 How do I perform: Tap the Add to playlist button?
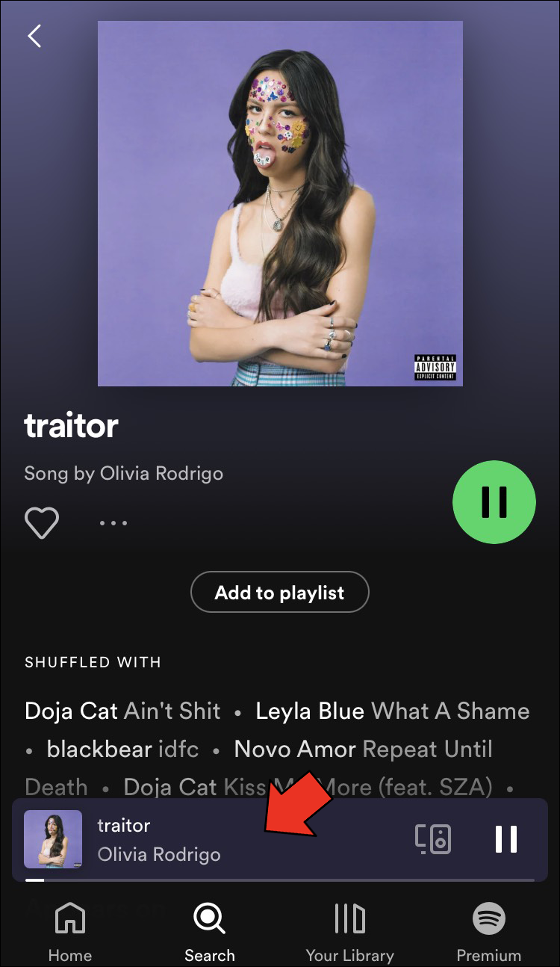pyautogui.click(x=280, y=593)
